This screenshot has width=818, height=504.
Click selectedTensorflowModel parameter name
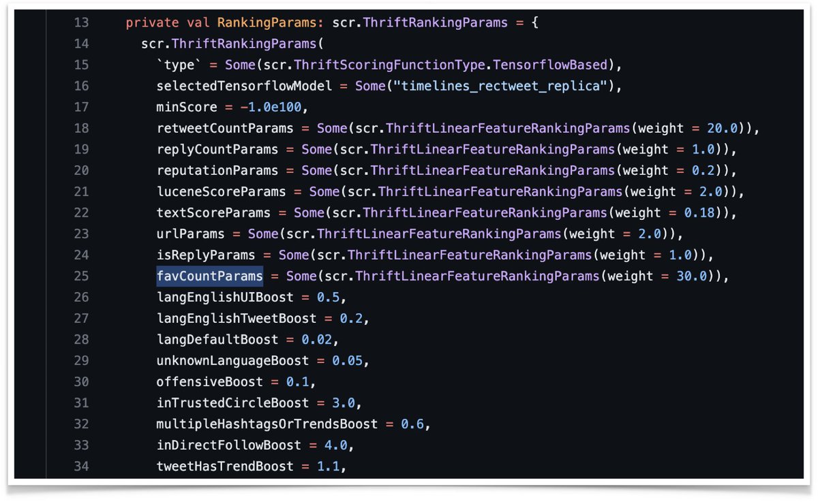click(244, 86)
